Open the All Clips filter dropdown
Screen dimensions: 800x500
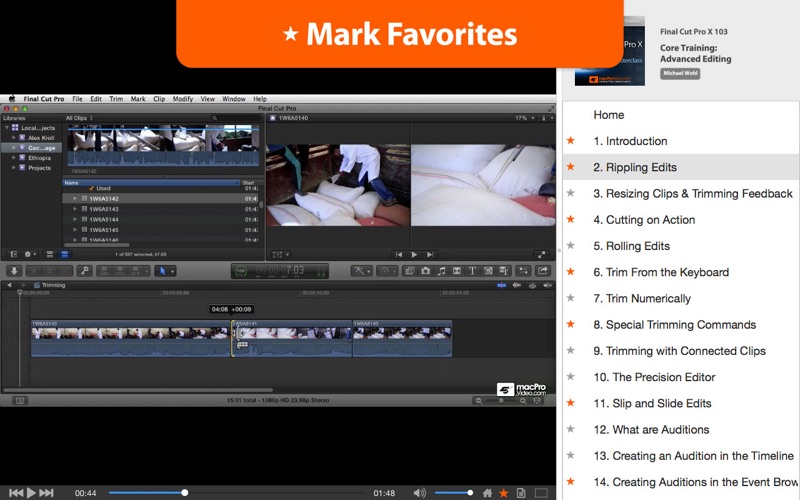point(79,118)
